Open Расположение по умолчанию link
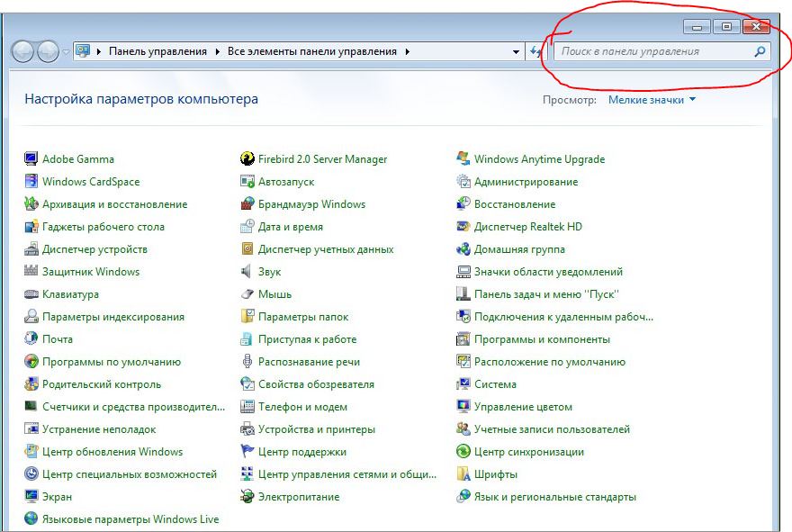The height and width of the screenshot is (532, 792). click(x=550, y=362)
